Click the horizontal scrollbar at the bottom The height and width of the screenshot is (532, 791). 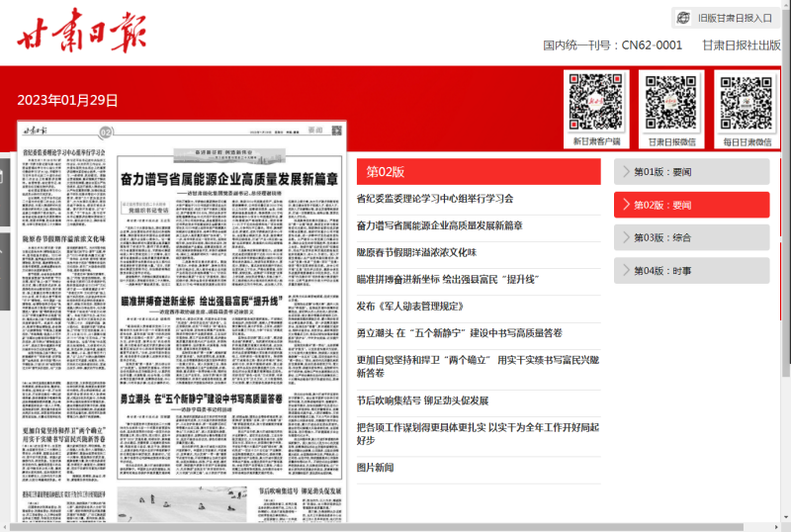coord(395,527)
